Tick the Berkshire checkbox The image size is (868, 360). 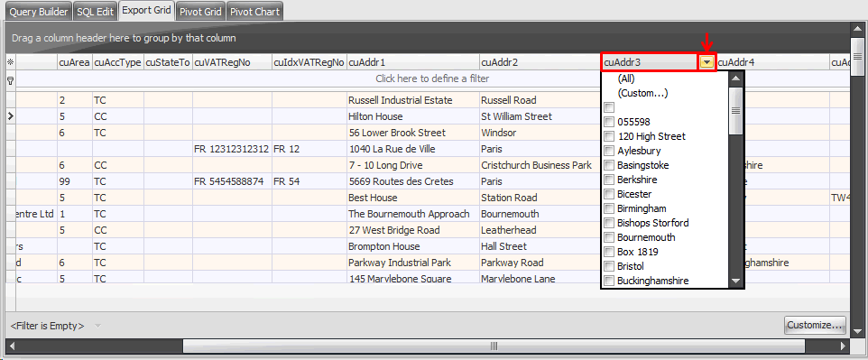(609, 179)
